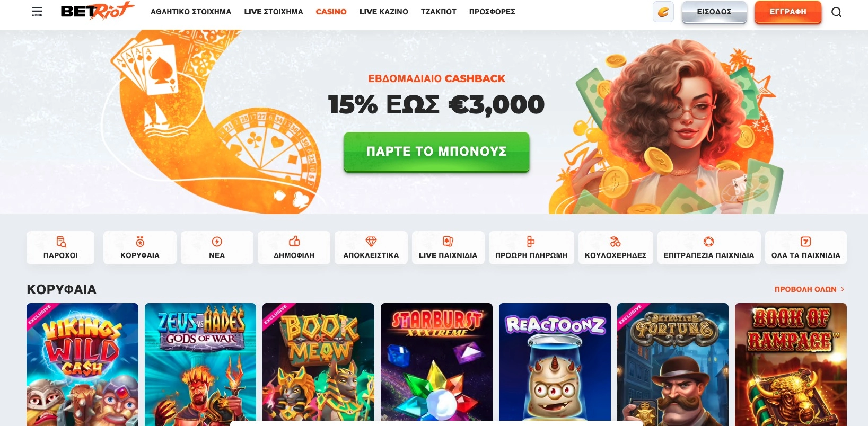Screen dimensions: 868x426
Task: Select the ΚΟΥΛΟΧΕΡΗΔΕΣ slots category
Action: click(x=616, y=247)
